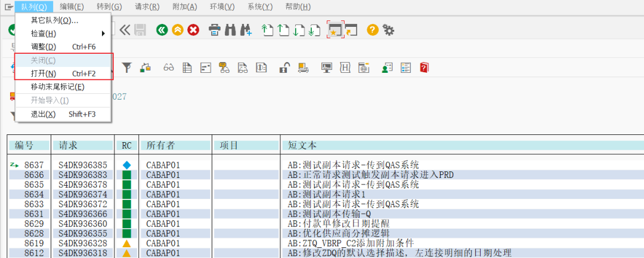Expand the 检查(H) submenu
The height and width of the screenshot is (258, 644).
point(63,33)
